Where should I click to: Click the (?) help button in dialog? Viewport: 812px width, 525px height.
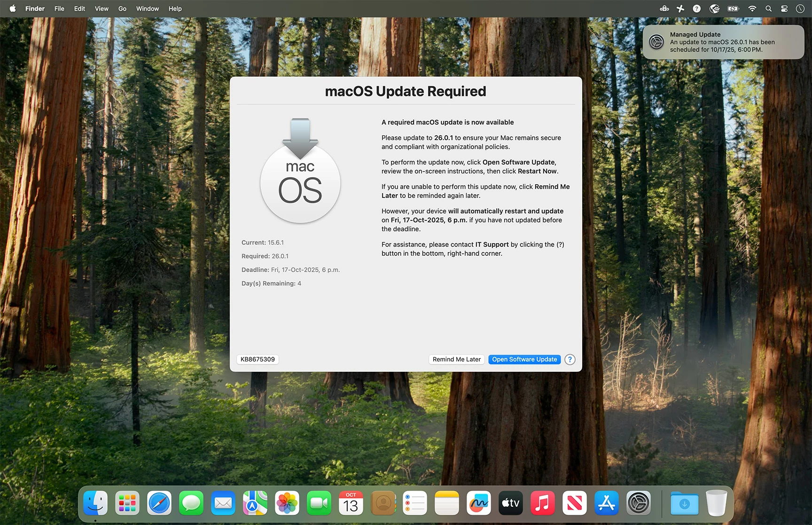point(570,360)
